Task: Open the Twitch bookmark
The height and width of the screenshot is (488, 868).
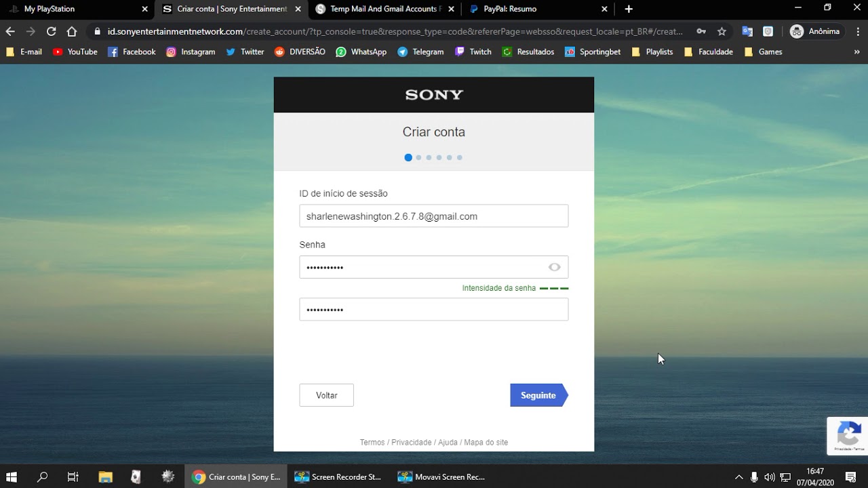Action: point(473,52)
